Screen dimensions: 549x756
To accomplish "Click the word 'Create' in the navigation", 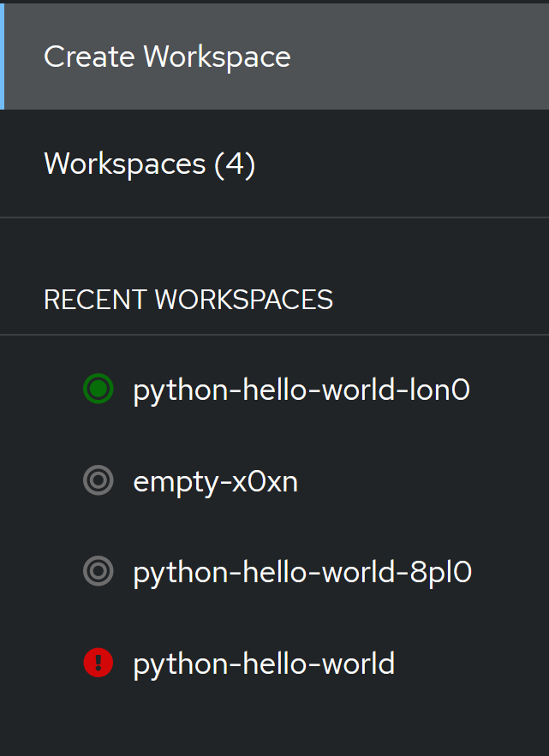I will (x=89, y=57).
